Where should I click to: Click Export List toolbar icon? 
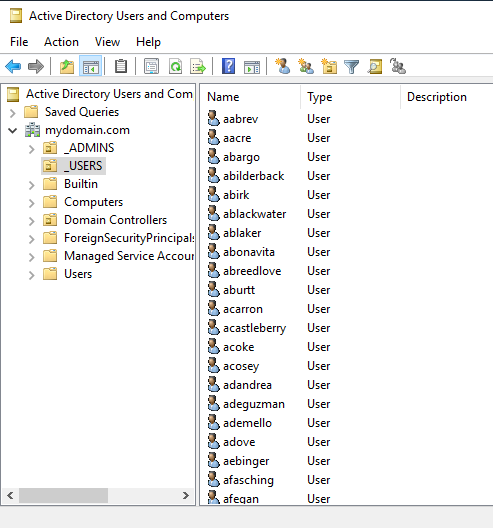198,66
